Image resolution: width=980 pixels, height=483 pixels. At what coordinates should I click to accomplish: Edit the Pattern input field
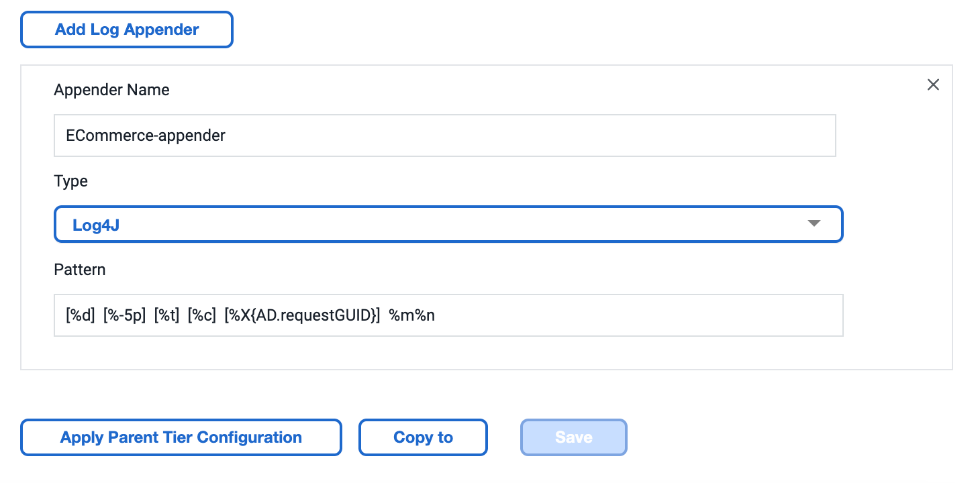pyautogui.click(x=448, y=315)
